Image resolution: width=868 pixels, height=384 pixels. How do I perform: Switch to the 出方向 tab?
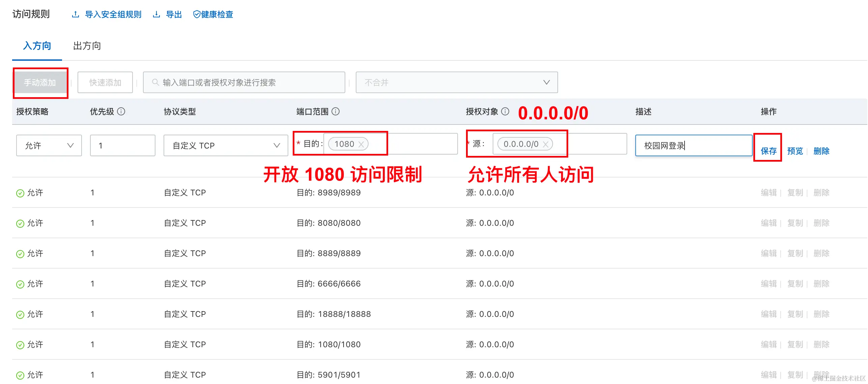[x=87, y=46]
